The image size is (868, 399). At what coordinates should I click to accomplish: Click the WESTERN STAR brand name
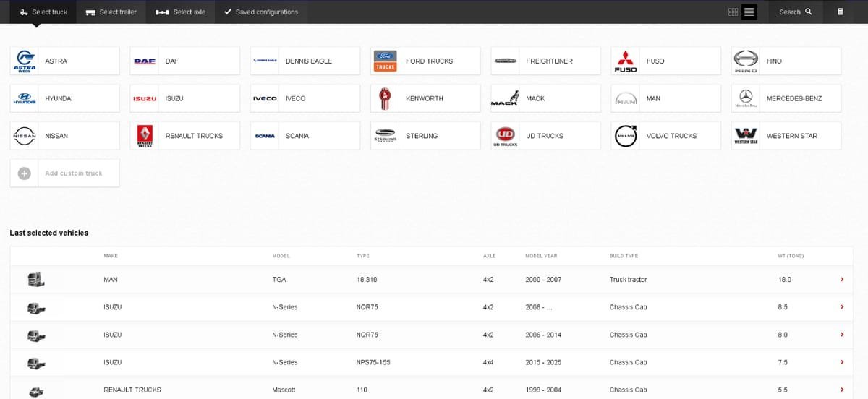point(792,136)
